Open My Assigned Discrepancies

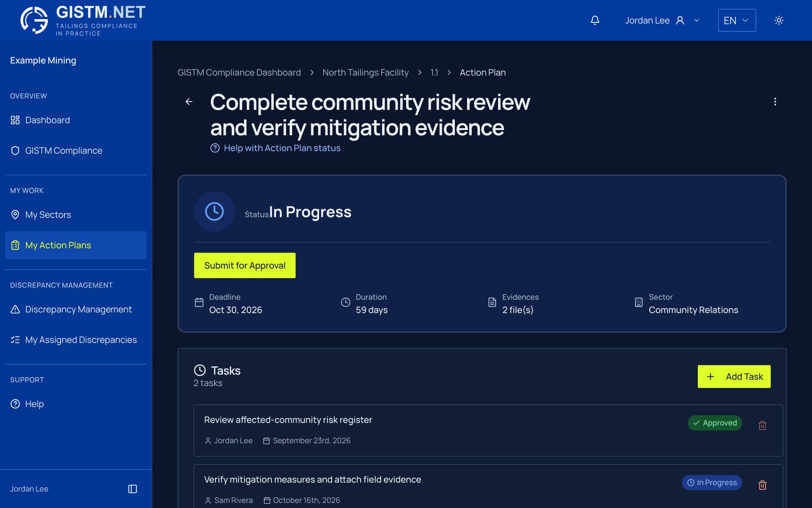pyautogui.click(x=76, y=340)
